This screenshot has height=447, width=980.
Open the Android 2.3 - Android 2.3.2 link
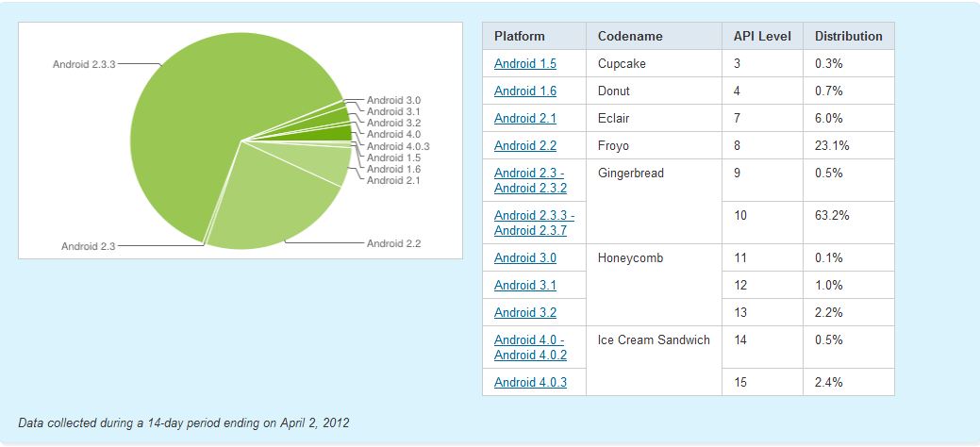[x=529, y=180]
